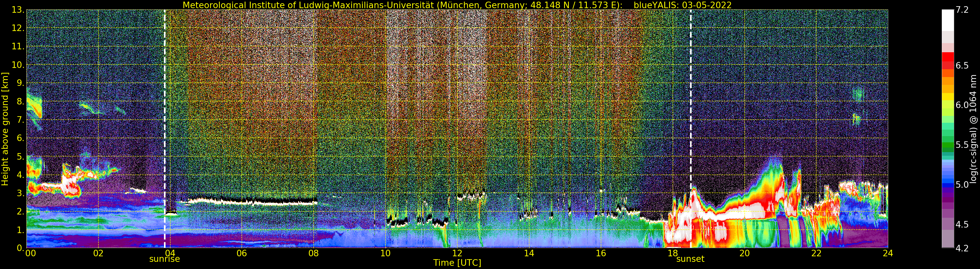Click the '12.' height tick label
The image size is (980, 269).
(18, 28)
